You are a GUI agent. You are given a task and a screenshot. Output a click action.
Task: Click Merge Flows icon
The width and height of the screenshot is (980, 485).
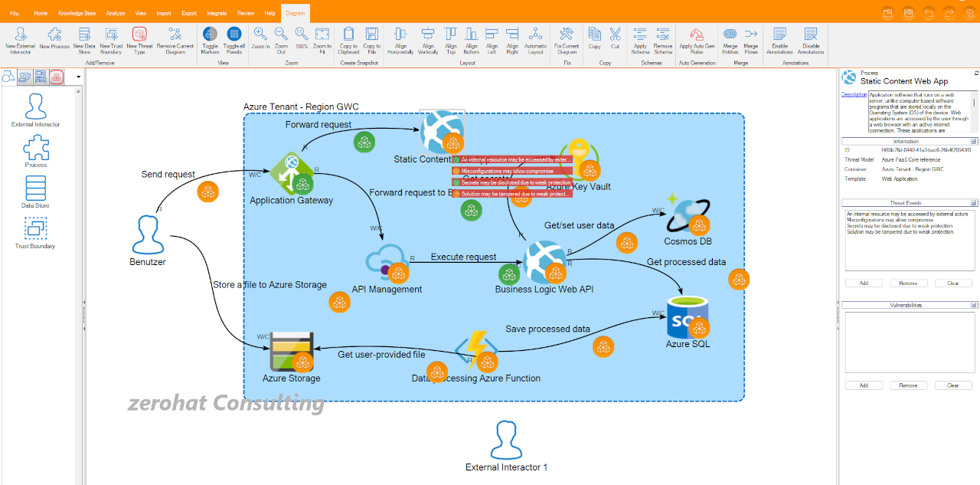[x=751, y=40]
